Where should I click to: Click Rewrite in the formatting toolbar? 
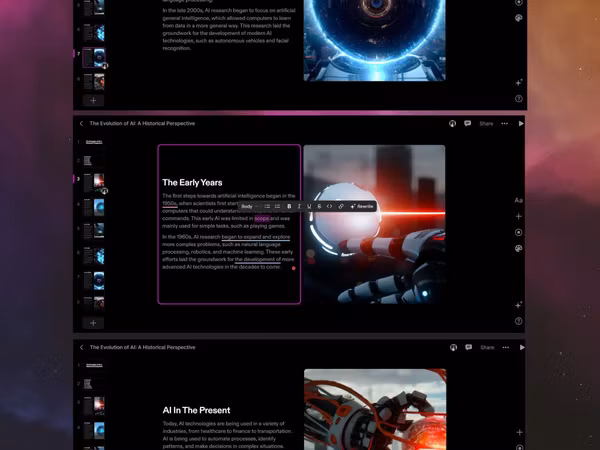coord(362,206)
